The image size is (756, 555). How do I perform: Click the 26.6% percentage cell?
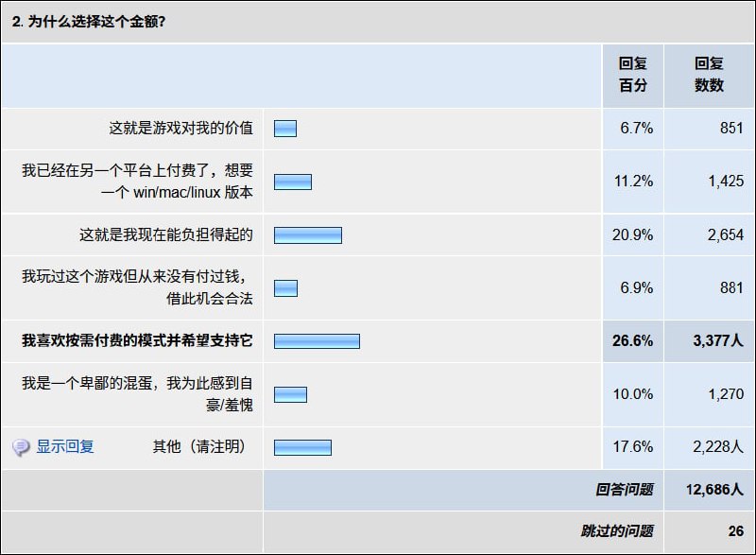click(x=632, y=340)
